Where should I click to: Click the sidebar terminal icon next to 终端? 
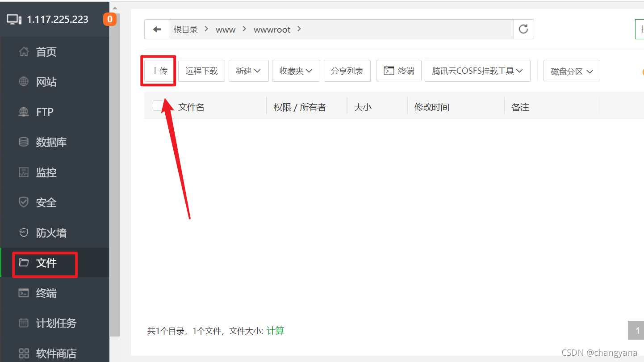pos(24,293)
